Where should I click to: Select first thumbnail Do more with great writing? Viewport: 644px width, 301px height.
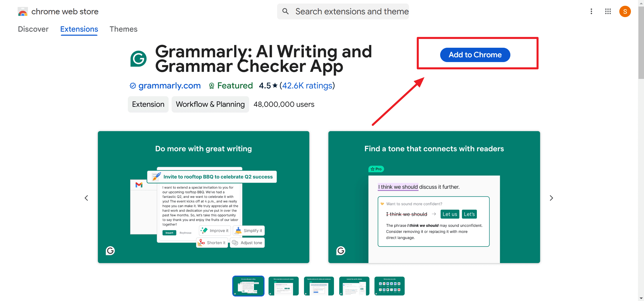(248, 286)
